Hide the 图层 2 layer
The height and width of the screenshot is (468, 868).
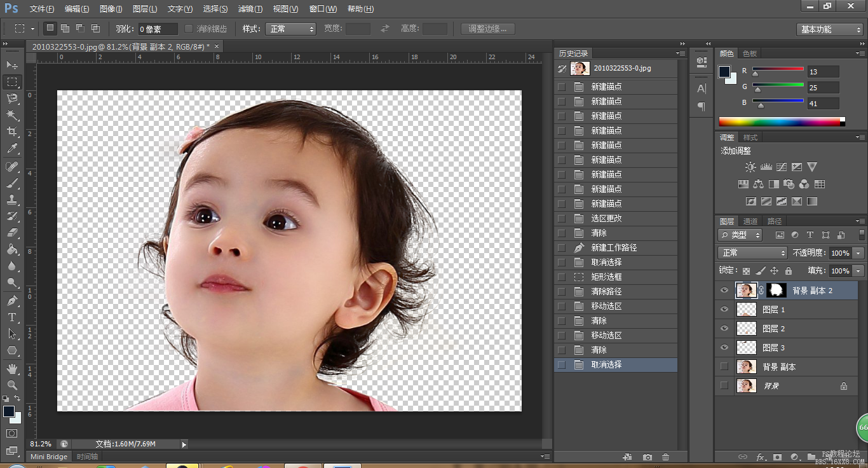click(x=724, y=329)
